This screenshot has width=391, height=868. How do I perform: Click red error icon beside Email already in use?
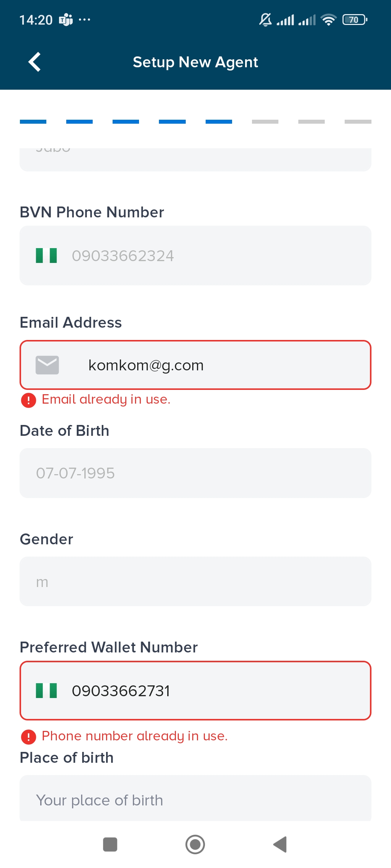[29, 400]
